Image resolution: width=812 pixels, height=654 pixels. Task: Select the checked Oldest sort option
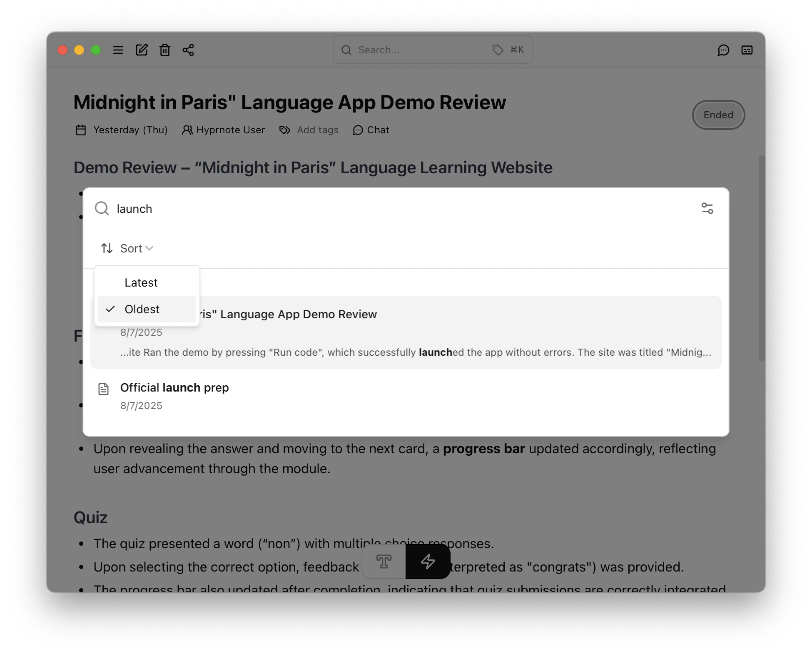(x=142, y=309)
